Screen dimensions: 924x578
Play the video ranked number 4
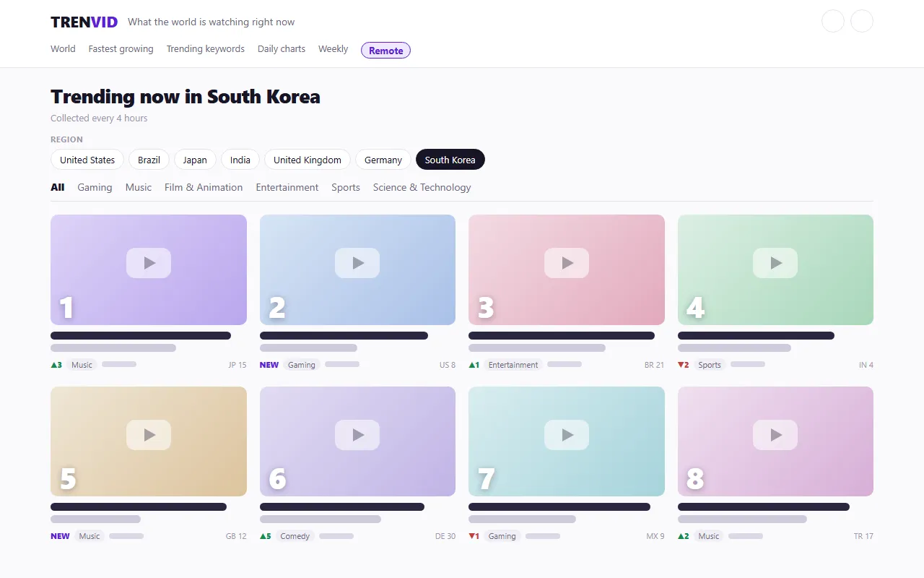tap(775, 263)
